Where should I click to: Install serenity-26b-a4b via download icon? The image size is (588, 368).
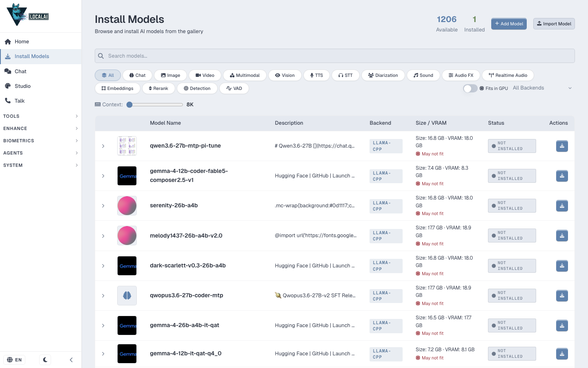coord(562,206)
